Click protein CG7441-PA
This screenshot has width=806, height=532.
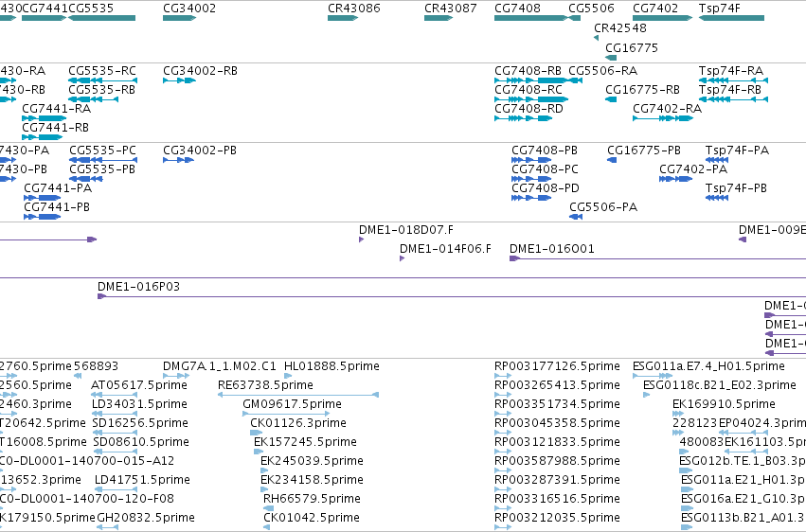tap(43, 198)
